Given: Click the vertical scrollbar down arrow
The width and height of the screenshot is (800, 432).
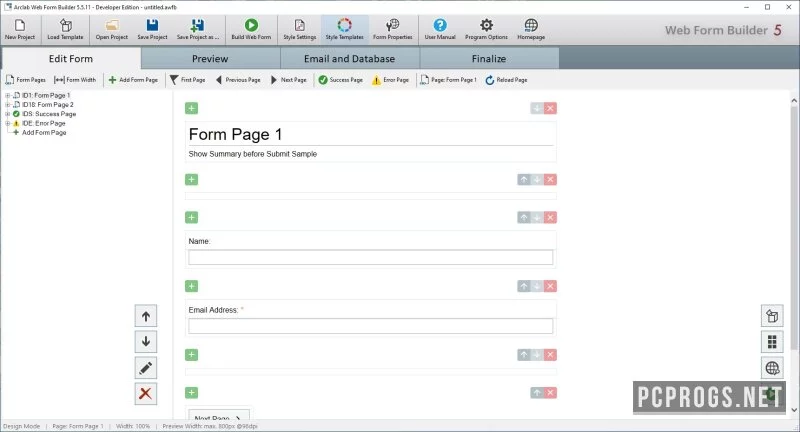Looking at the screenshot, I should click(x=794, y=410).
